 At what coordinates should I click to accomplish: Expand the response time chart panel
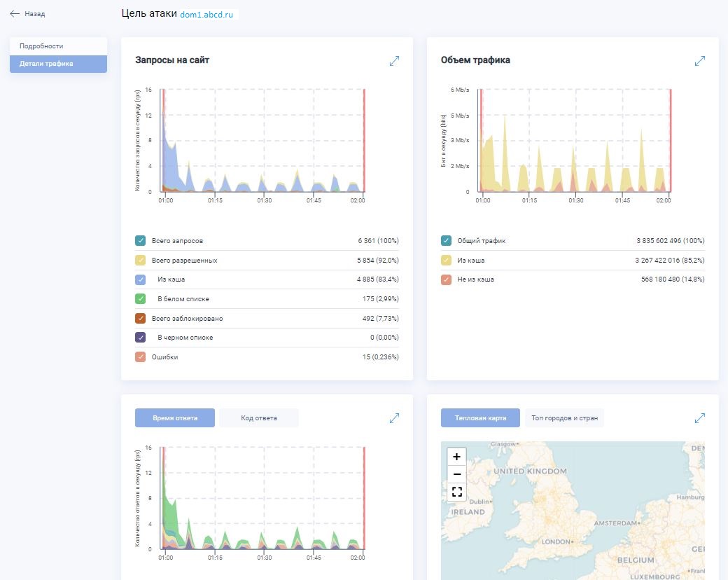394,418
